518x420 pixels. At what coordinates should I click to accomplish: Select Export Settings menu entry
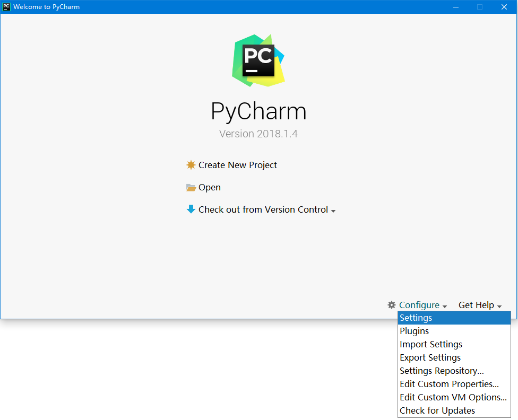point(454,357)
